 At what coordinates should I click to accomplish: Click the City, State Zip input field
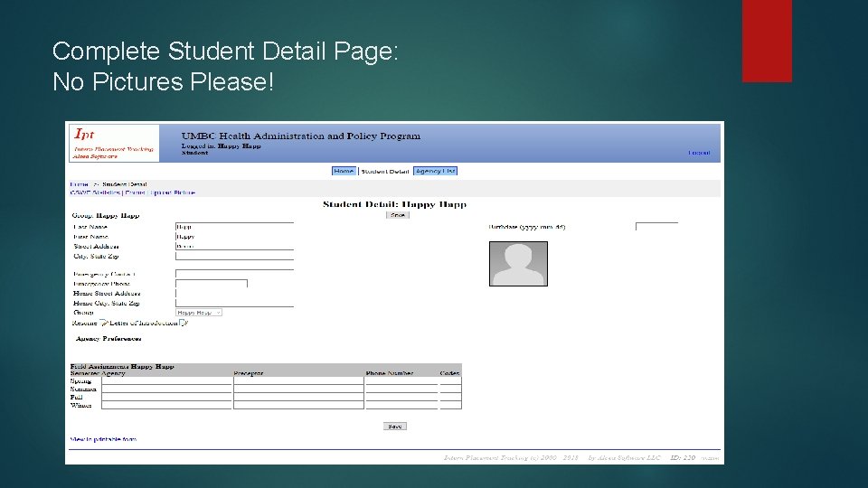(235, 256)
